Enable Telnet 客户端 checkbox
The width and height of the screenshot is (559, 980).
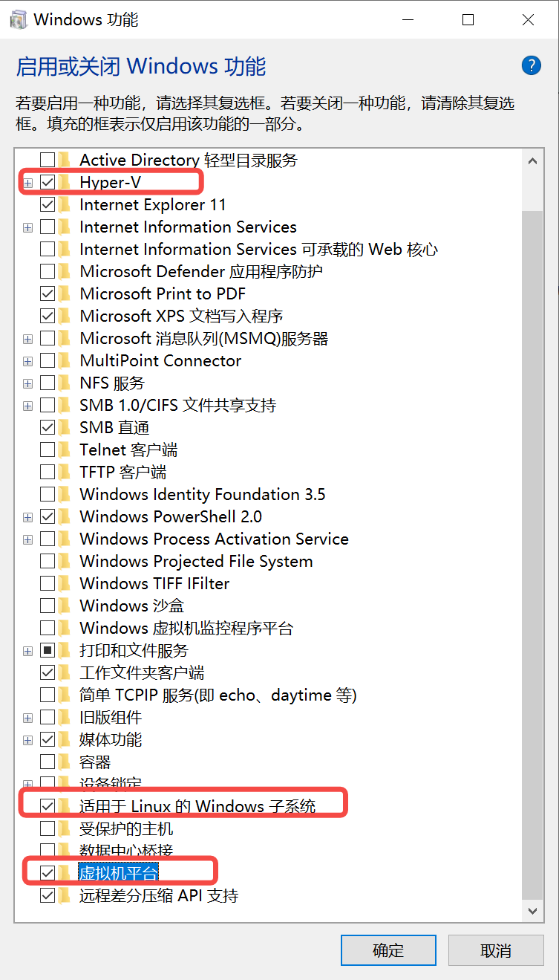[x=48, y=450]
